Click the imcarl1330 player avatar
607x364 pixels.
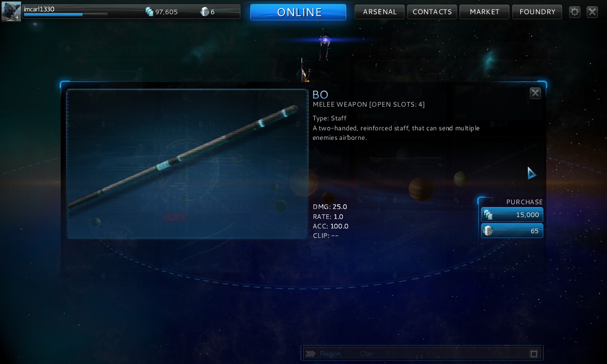point(11,12)
